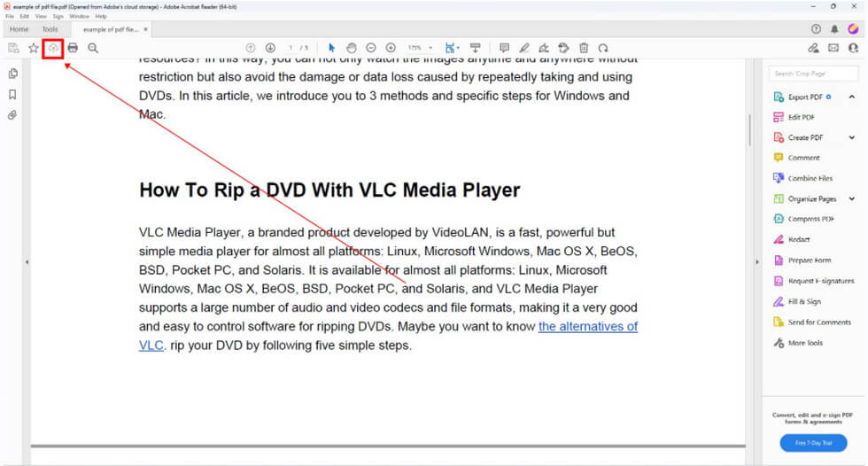Print the document using the printer icon

coord(73,48)
